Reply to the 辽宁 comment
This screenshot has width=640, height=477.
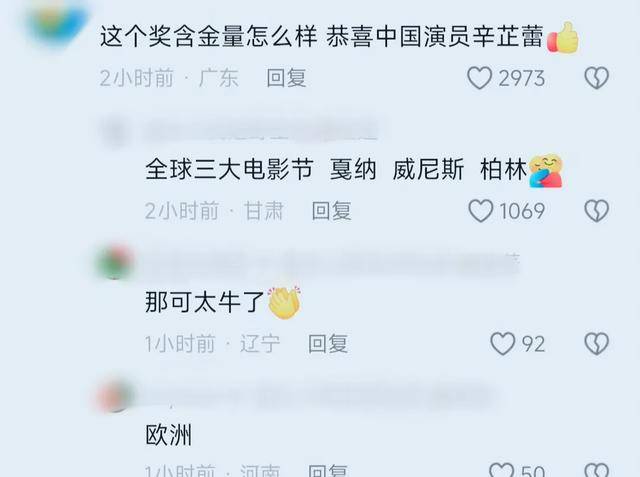click(x=328, y=344)
